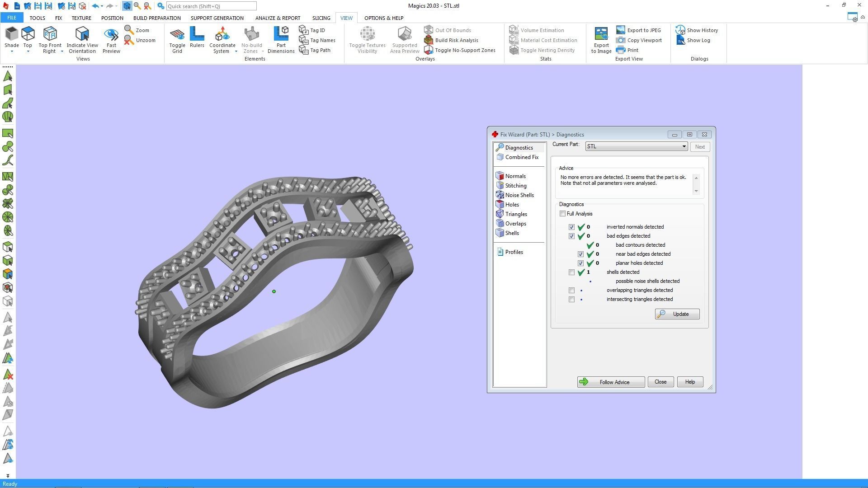This screenshot has width=868, height=488.
Task: Click the Undo arrow in title bar
Action: click(x=95, y=6)
